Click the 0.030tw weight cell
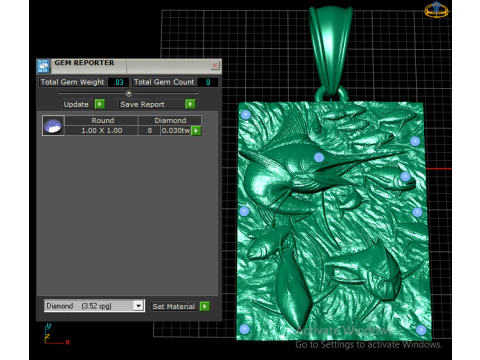Screen dimensions: 480x360 pyautogui.click(x=176, y=130)
